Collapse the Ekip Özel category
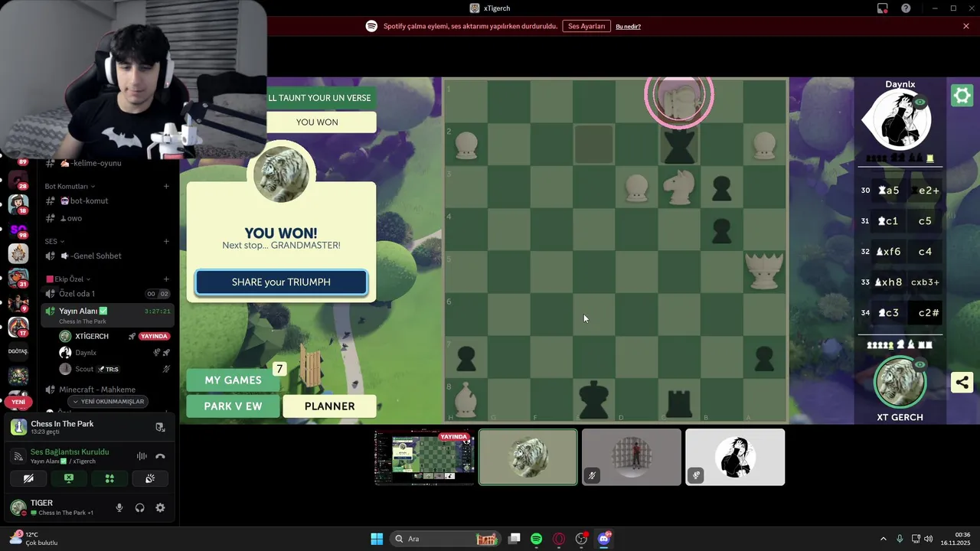The height and width of the screenshot is (551, 980). (x=69, y=279)
